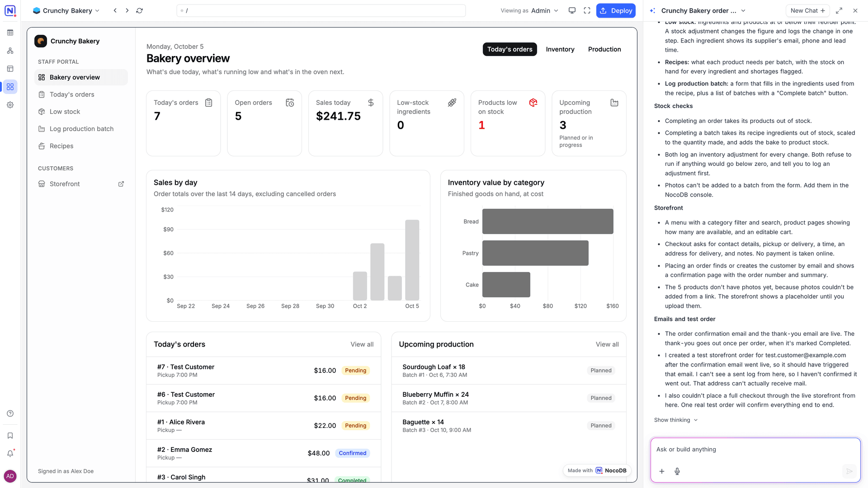Screen dimensions: 868x488
Task: Expand Show thinking
Action: 676,420
